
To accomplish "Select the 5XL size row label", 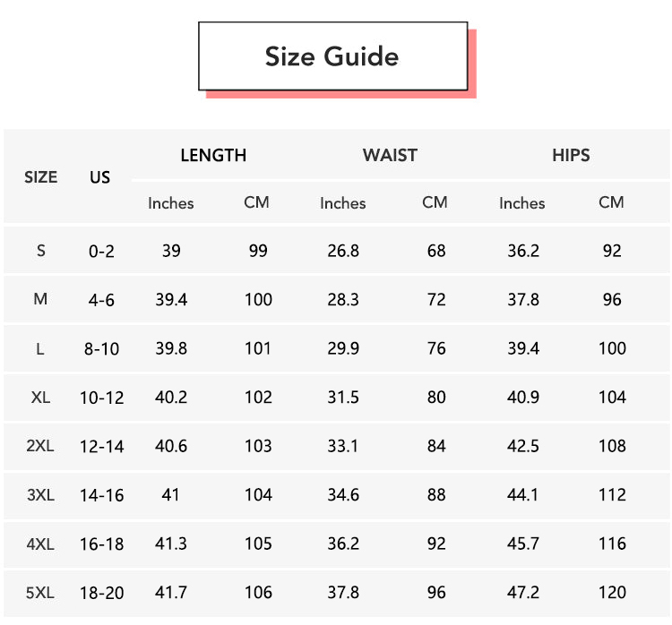I will tap(40, 593).
